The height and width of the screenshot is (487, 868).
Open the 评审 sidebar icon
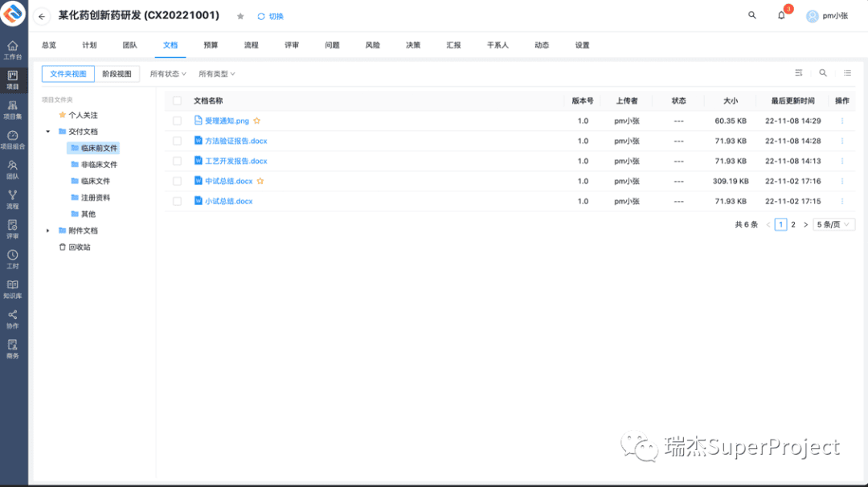point(13,230)
